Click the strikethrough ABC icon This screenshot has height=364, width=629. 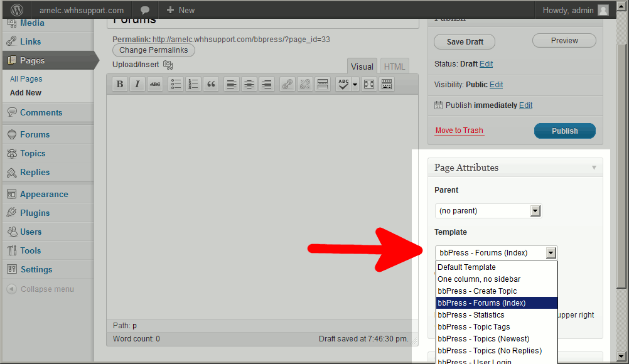tap(154, 85)
